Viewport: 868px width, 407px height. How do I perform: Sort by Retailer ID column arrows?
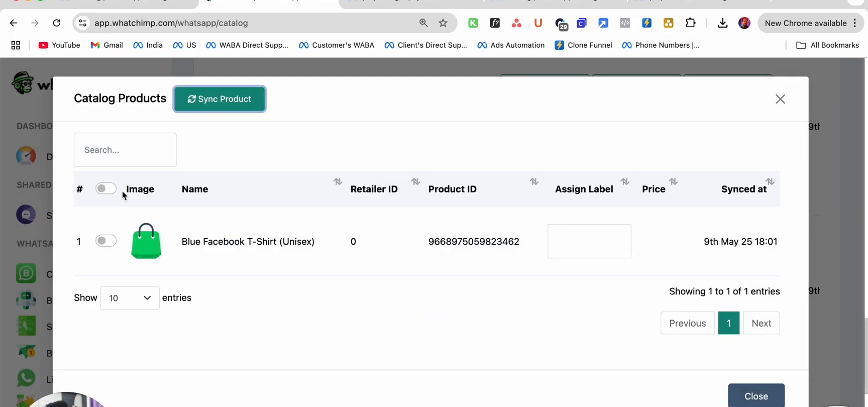point(416,181)
